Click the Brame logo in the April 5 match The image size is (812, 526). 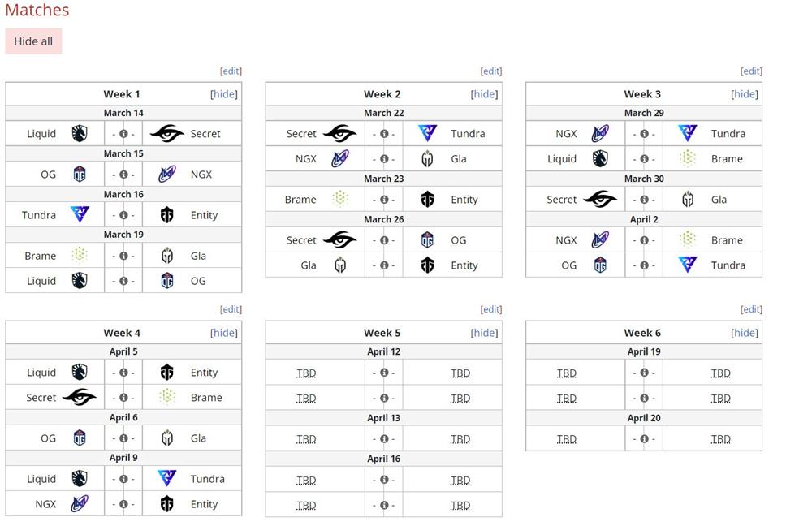pyautogui.click(x=166, y=397)
